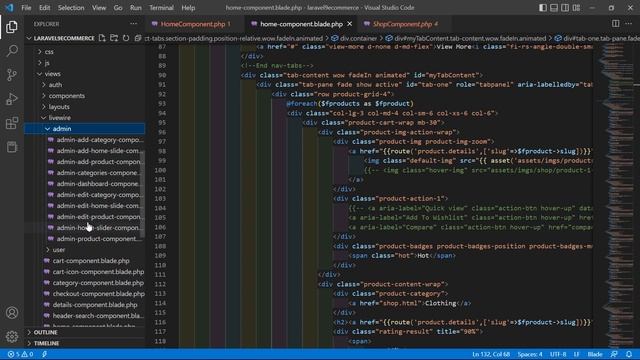Image resolution: width=640 pixels, height=360 pixels.
Task: Change language mode Blade
Action: point(595,354)
